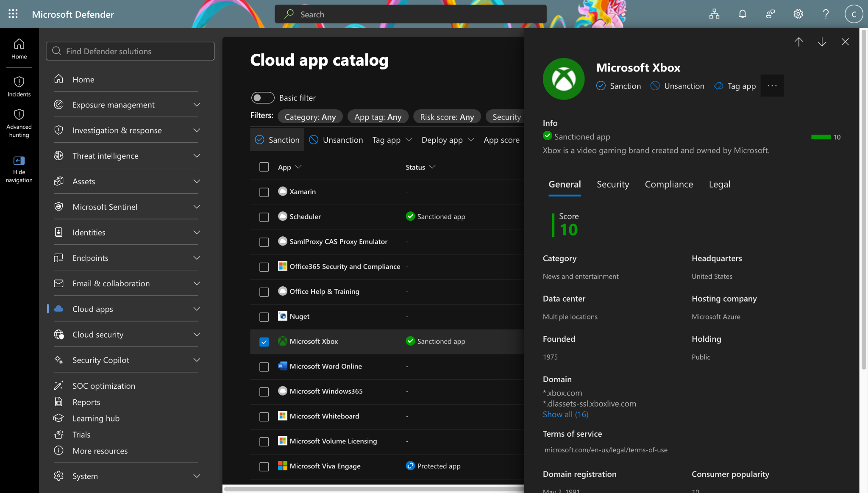This screenshot has width=868, height=493.
Task: Click the More resources info icon
Action: click(x=58, y=451)
